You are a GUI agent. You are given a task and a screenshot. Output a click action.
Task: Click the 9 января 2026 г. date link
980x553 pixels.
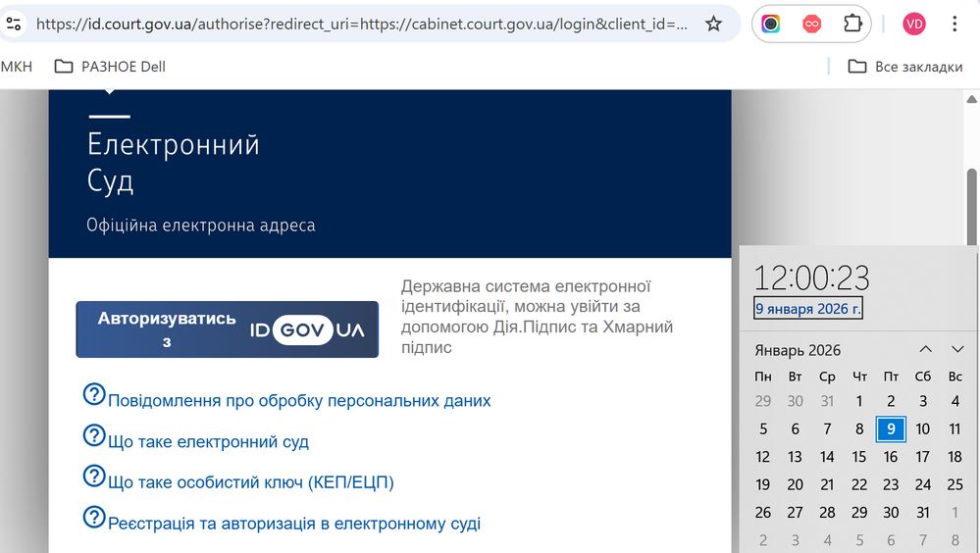808,308
